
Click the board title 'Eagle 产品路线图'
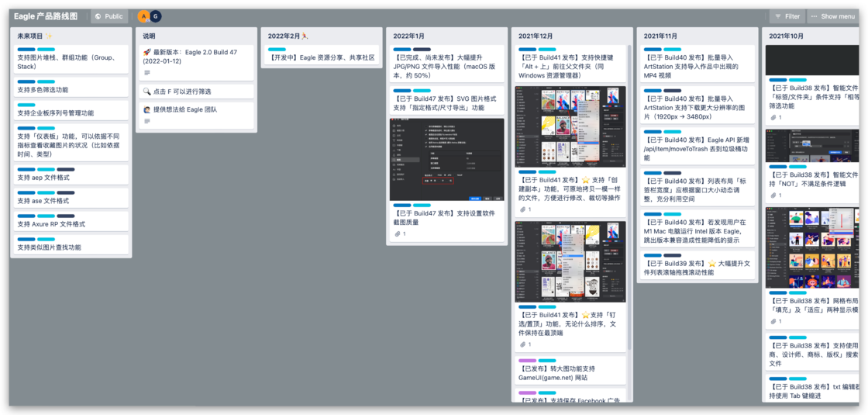point(46,16)
